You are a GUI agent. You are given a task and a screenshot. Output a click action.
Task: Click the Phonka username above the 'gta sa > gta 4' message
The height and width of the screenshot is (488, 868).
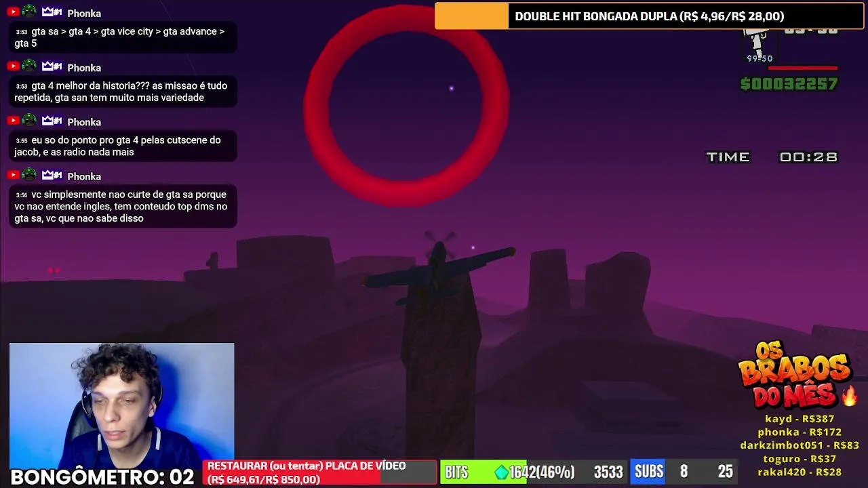84,14
